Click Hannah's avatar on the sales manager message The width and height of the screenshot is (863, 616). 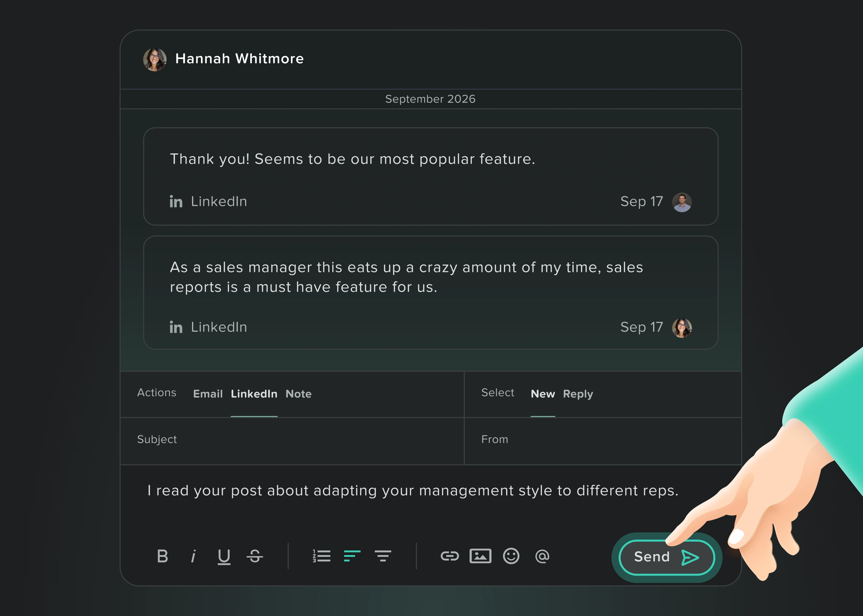point(681,327)
